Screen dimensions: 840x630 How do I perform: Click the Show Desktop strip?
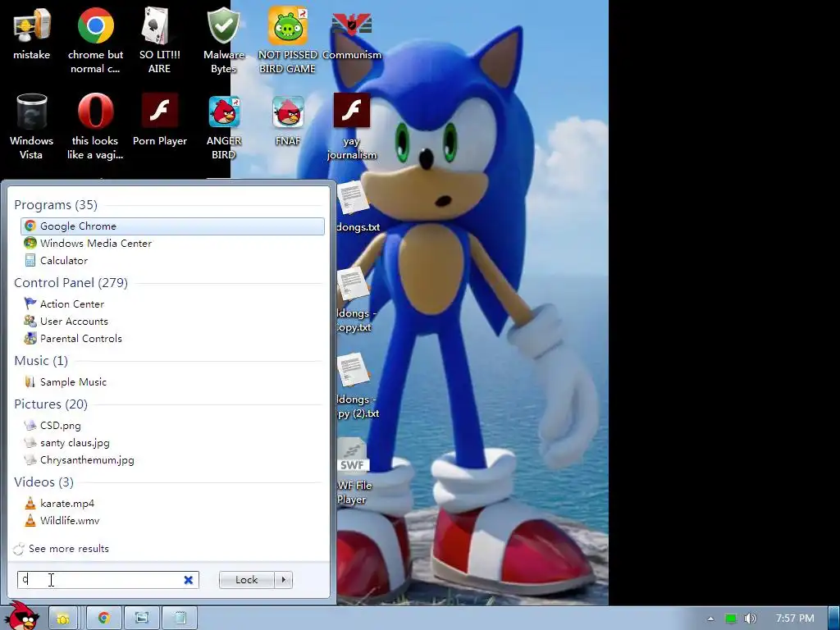click(834, 619)
